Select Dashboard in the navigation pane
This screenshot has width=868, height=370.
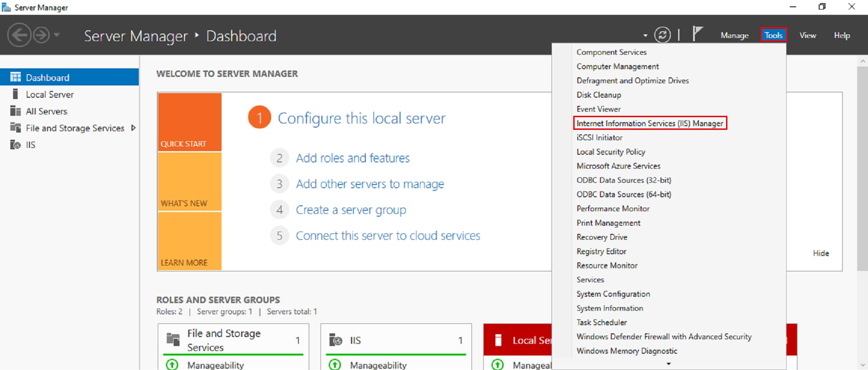point(70,77)
